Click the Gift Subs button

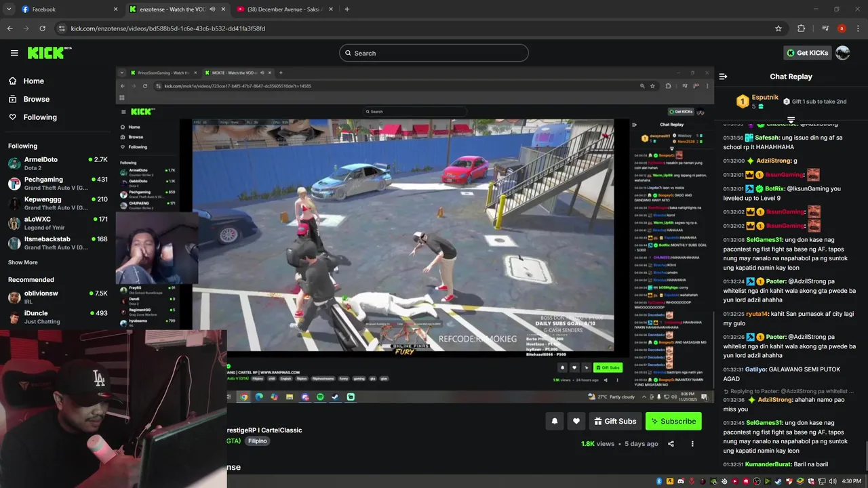[615, 421]
